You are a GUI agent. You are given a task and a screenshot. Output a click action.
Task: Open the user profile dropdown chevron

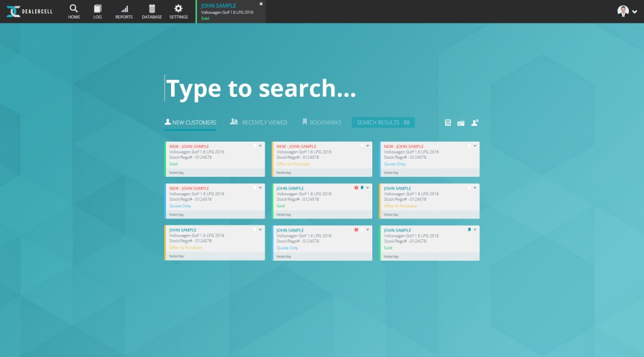coord(635,11)
